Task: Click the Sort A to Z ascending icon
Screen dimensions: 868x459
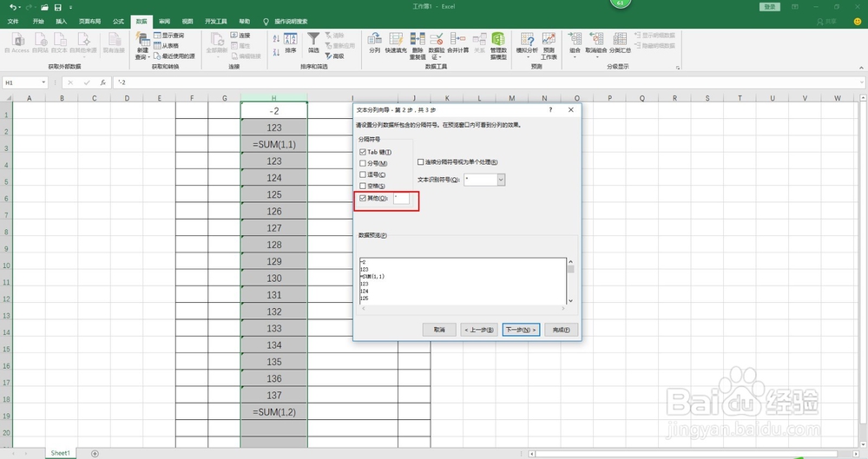Action: click(276, 38)
